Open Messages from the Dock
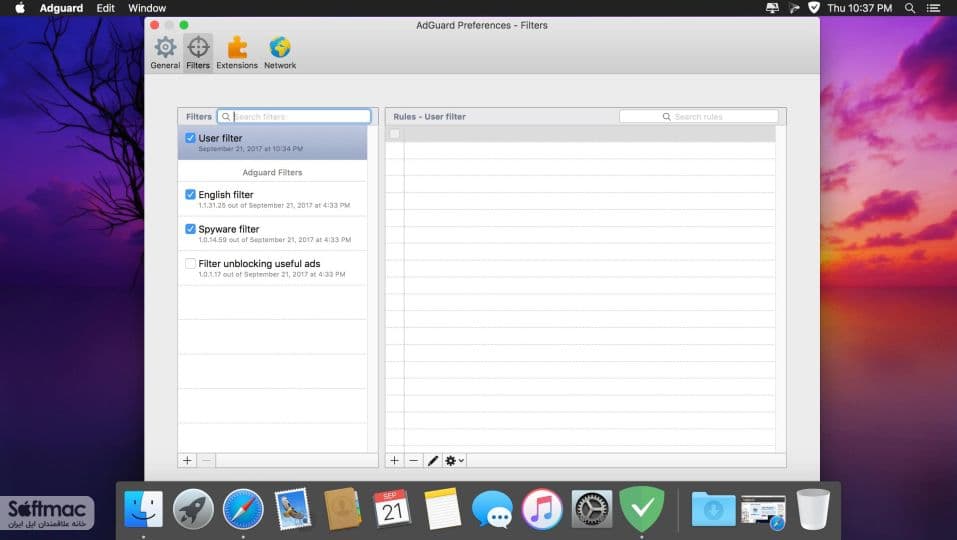The height and width of the screenshot is (540, 957). 492,510
